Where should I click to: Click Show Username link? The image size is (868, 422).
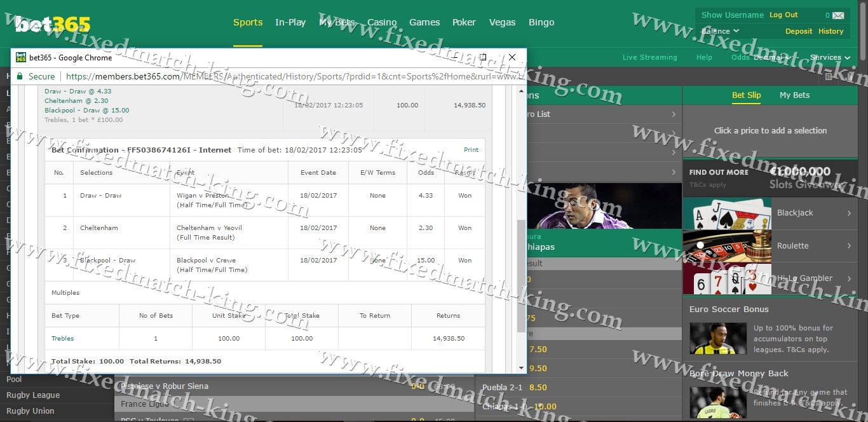coord(733,15)
